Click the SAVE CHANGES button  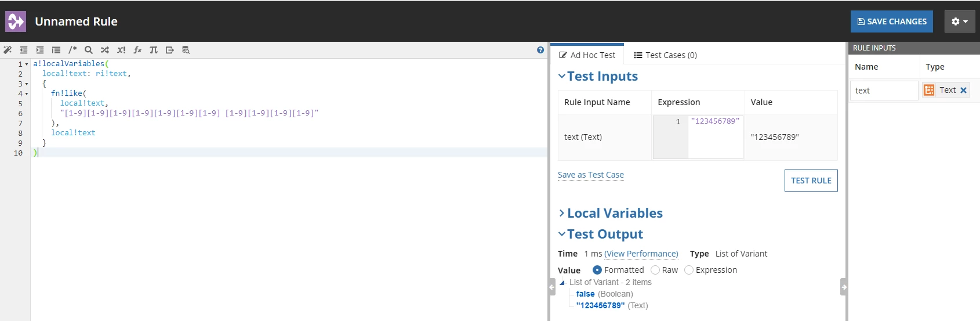(892, 21)
